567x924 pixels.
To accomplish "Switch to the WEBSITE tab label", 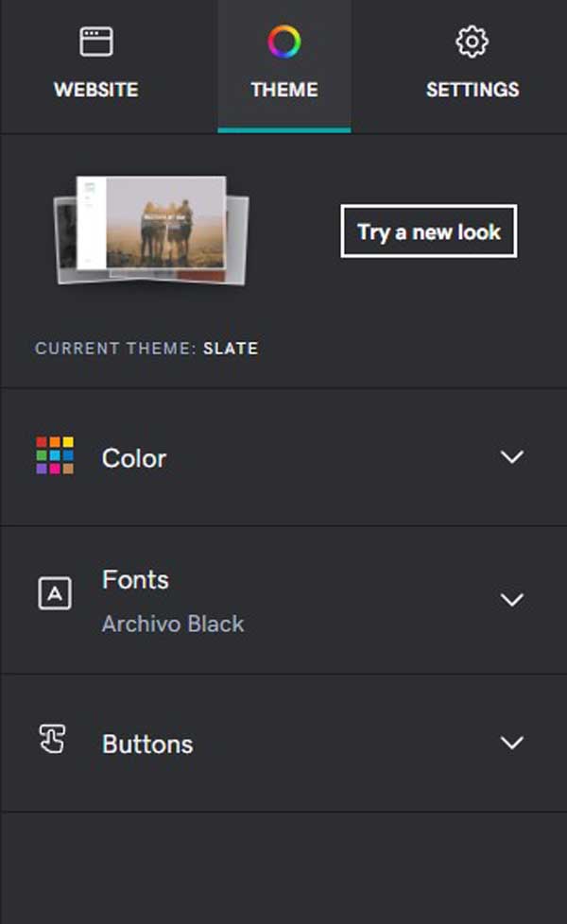I will tap(95, 90).
